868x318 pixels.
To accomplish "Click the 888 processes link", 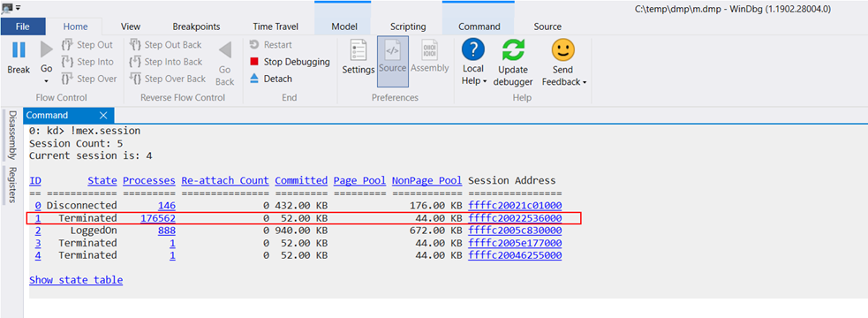I will pos(167,231).
